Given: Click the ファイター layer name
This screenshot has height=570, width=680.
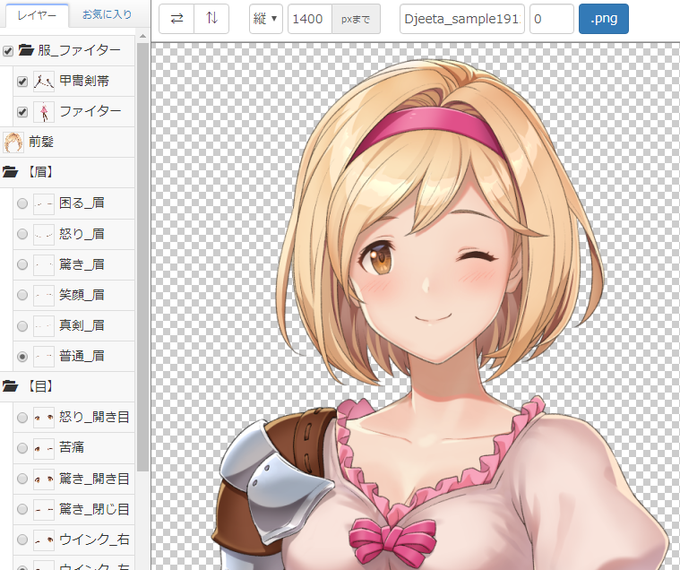Looking at the screenshot, I should 90,112.
